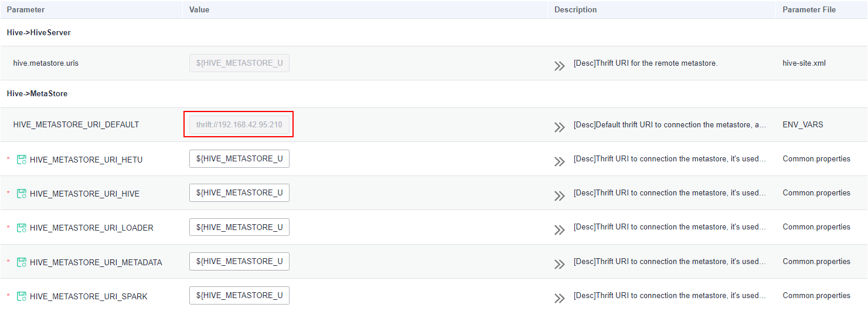Expand description arrows for hive.metastore.uris
Screen dimensions: 868x311
(560, 66)
